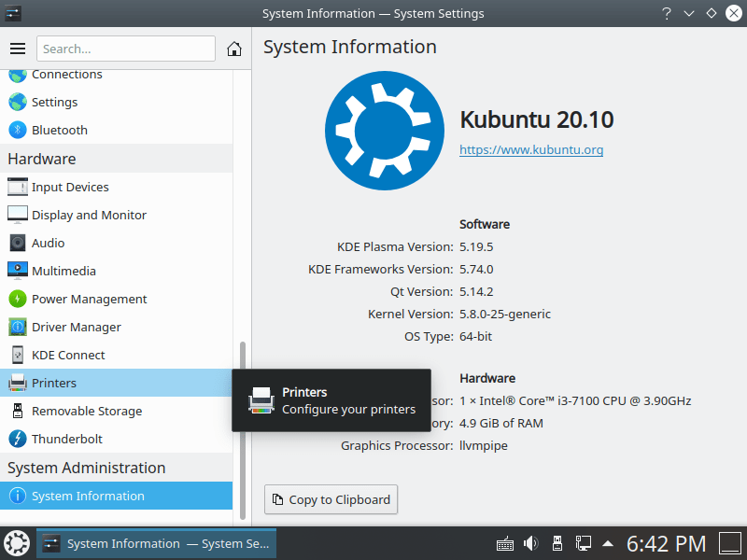This screenshot has width=747, height=560.
Task: Click the Audio speaker icon
Action: (x=18, y=243)
